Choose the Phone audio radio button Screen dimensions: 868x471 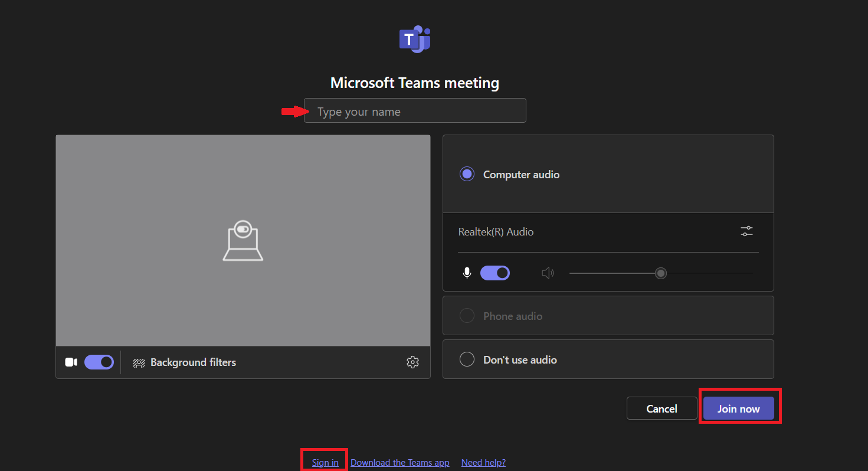point(467,316)
